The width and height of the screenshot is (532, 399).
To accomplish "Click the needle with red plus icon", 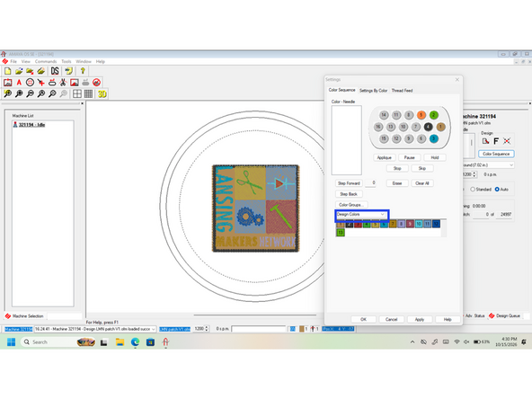I will [x=41, y=83].
